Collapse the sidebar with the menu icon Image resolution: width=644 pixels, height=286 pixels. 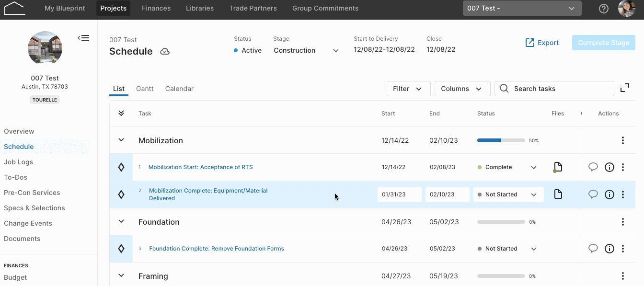pos(83,38)
